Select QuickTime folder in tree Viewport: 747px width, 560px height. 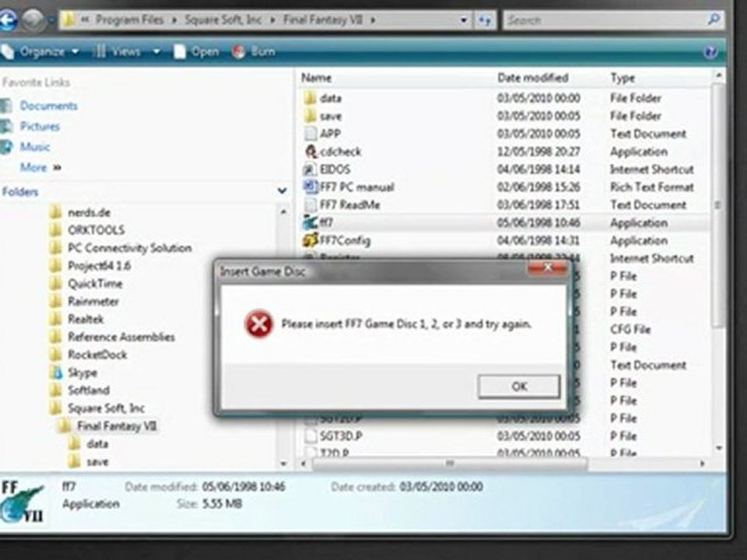(95, 284)
